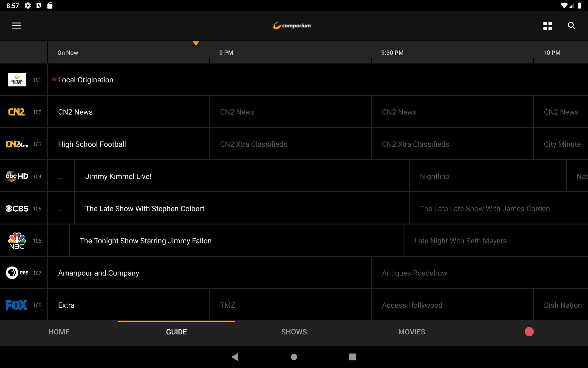Select the GUIDE tab
Image resolution: width=588 pixels, height=368 pixels.
coord(176,332)
